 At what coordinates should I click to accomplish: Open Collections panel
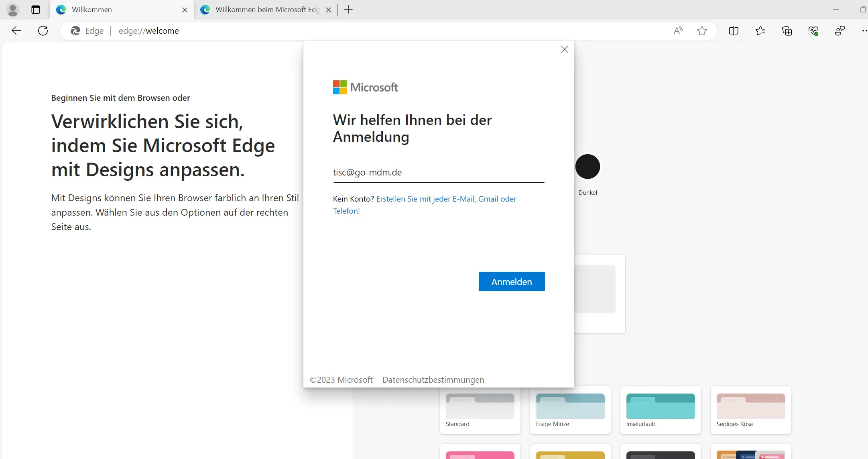(787, 31)
